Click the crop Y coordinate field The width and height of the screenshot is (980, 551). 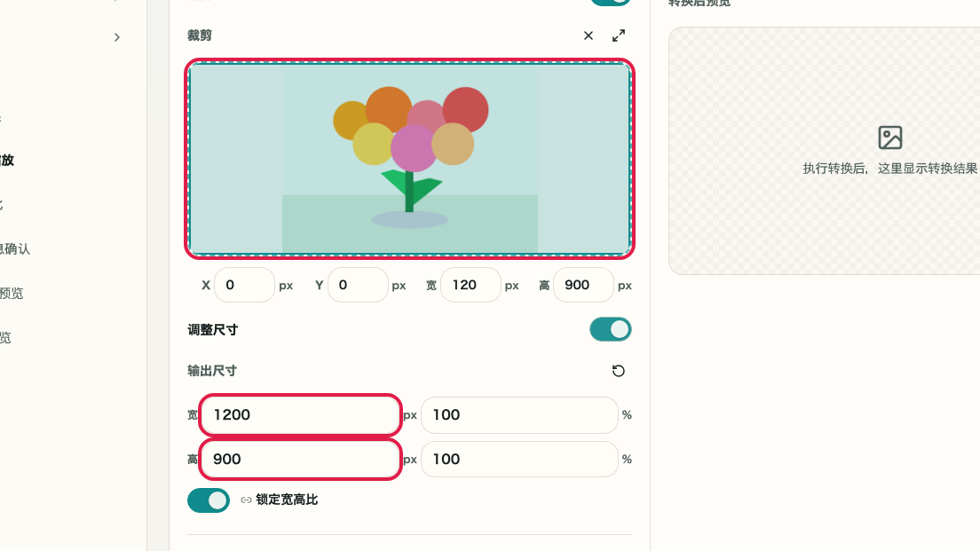pos(358,285)
